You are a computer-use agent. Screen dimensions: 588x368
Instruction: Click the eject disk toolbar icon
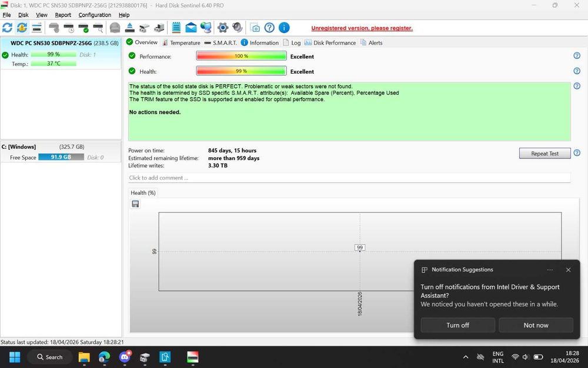(130, 28)
